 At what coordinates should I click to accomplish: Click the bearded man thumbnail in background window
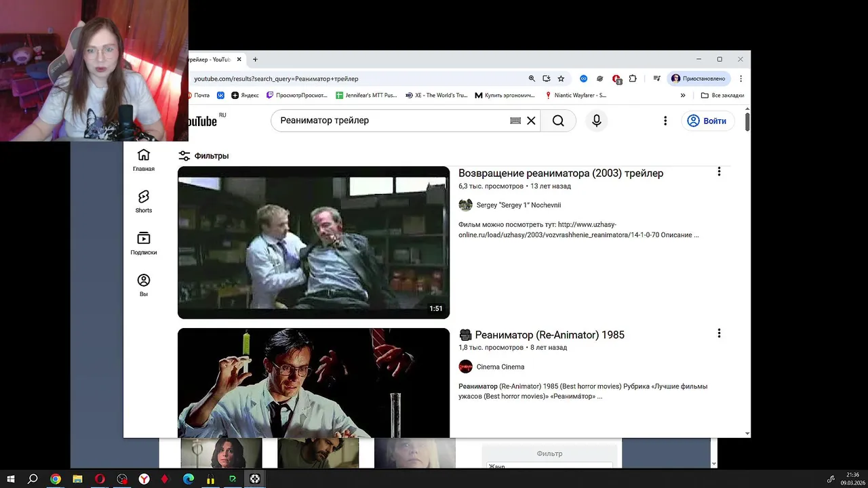click(318, 453)
